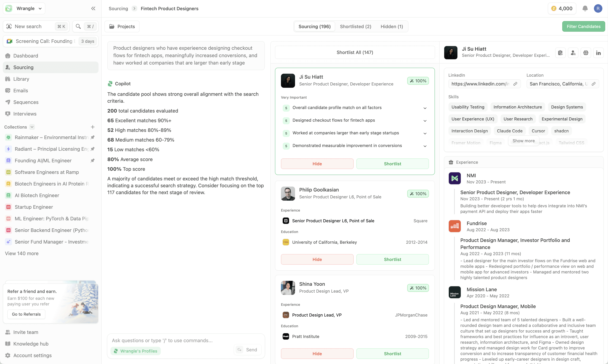Image resolution: width=608 pixels, height=364 pixels.
Task: Shortlist Philip Goolkasian
Action: pos(392,259)
